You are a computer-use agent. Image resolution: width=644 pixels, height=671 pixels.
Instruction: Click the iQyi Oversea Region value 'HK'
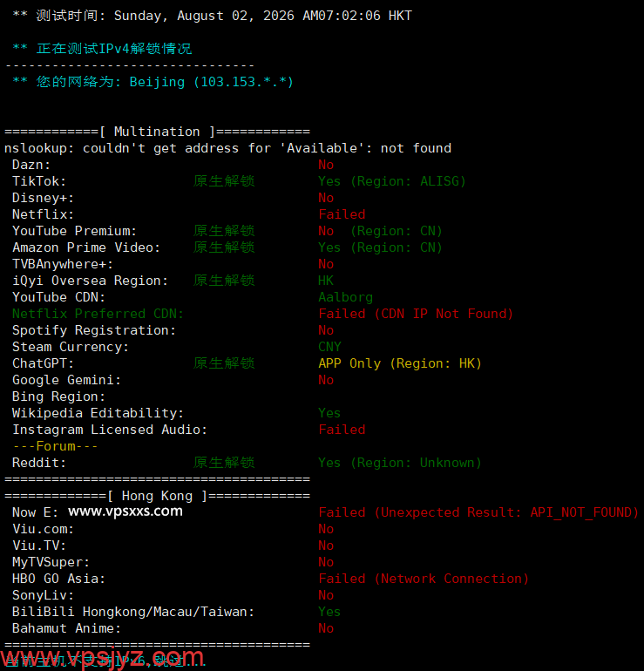[x=326, y=281]
